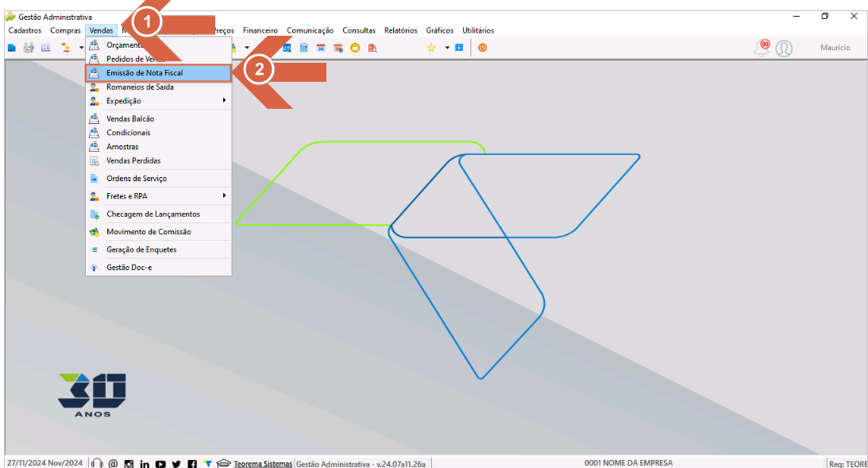Image resolution: width=868 pixels, height=468 pixels.
Task: Click the user profile avatar icon
Action: tap(784, 48)
